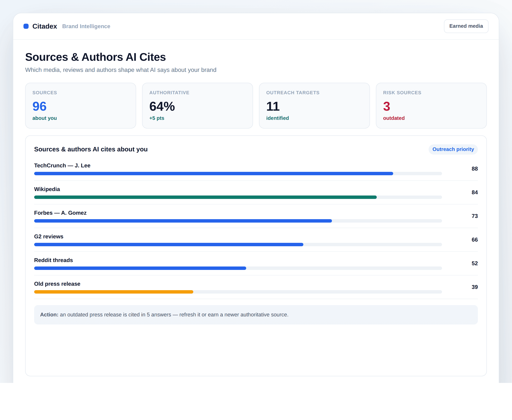This screenshot has height=420, width=512.
Task: Open the Authoritative 64% card
Action: (198, 106)
